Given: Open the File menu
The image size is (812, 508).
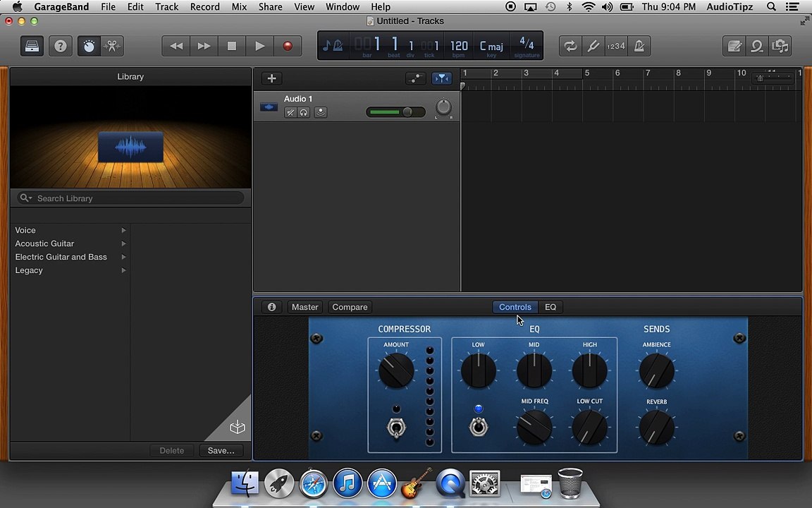Looking at the screenshot, I should [x=109, y=7].
